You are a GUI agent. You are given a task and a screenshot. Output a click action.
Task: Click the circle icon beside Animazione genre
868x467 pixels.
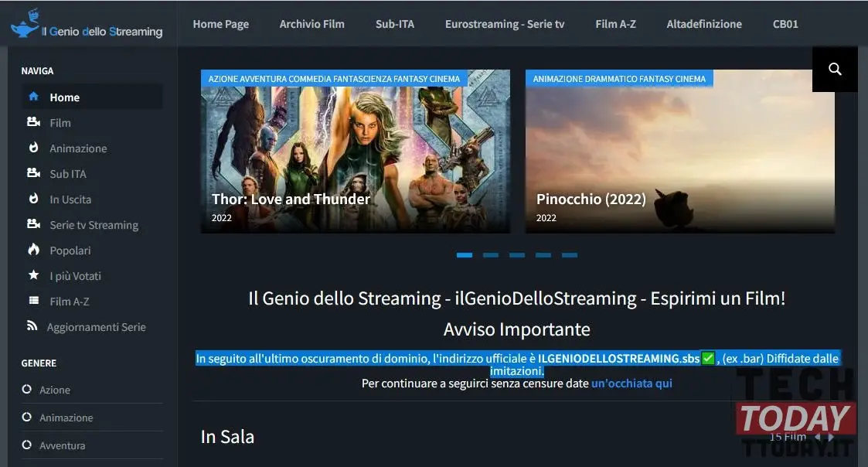[x=26, y=418]
